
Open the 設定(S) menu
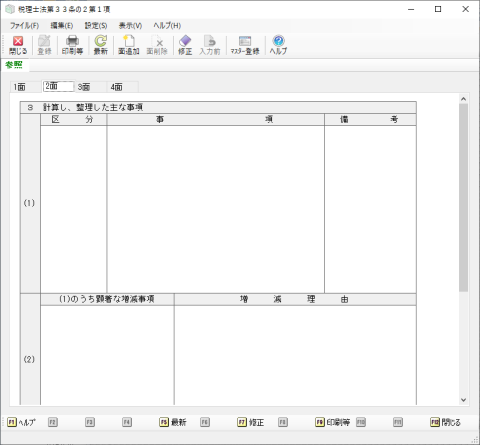click(96, 26)
